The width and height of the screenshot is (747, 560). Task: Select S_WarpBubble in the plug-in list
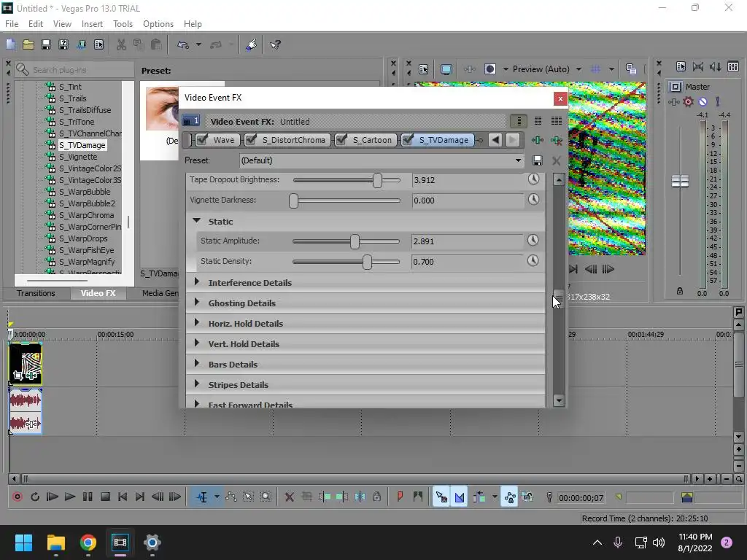85,192
